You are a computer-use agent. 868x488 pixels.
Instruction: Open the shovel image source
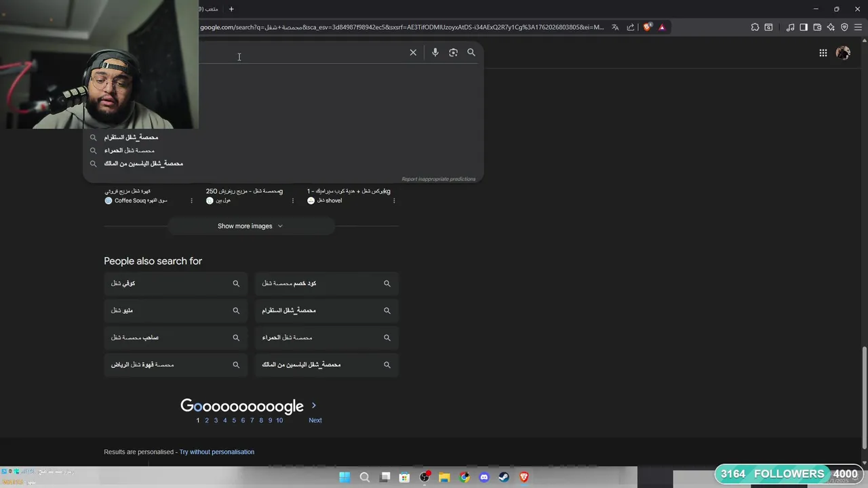(x=325, y=201)
